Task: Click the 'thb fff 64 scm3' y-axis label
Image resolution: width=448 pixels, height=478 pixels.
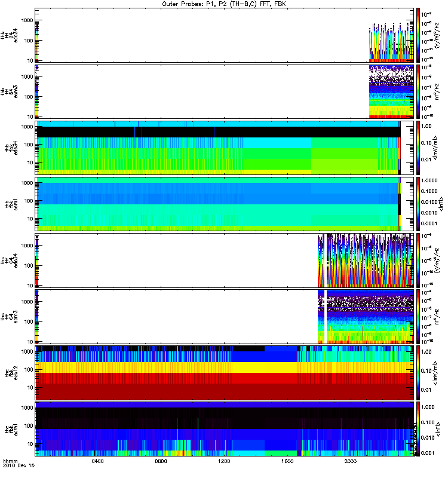Action: click(9, 91)
